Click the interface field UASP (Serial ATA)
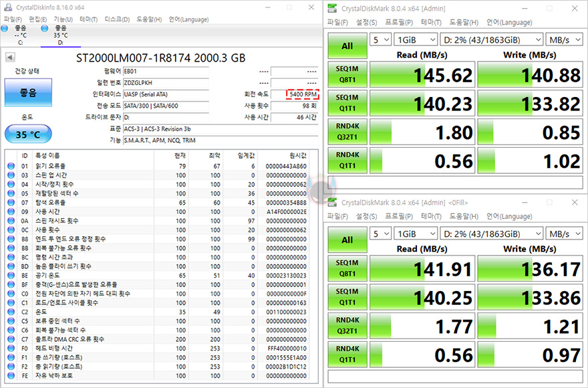The image size is (588, 388). tap(166, 94)
